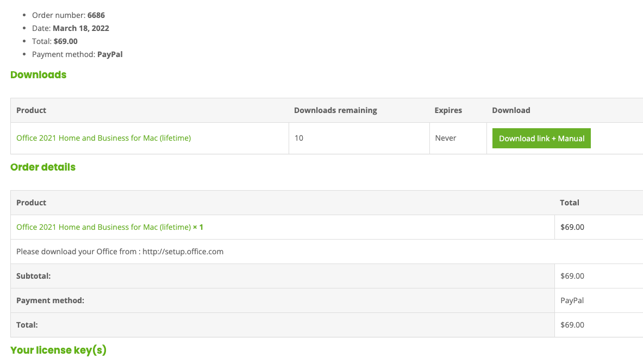Click the Total column header in Order details
The image size is (643, 364).
pyautogui.click(x=569, y=203)
